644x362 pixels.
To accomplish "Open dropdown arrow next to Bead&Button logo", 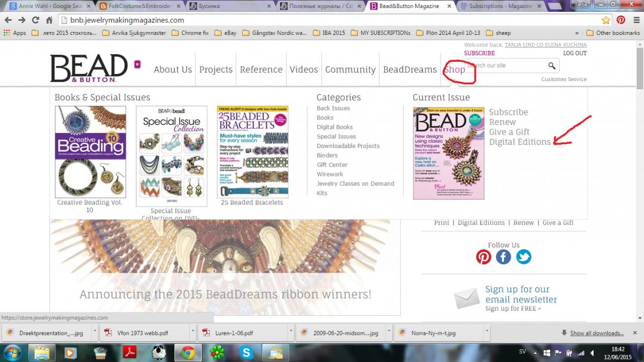I will point(137,64).
